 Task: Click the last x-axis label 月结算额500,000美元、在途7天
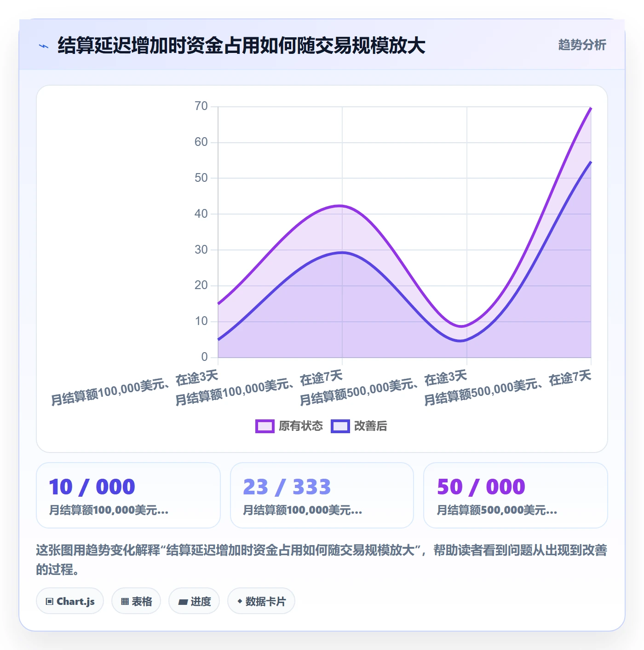pyautogui.click(x=507, y=388)
